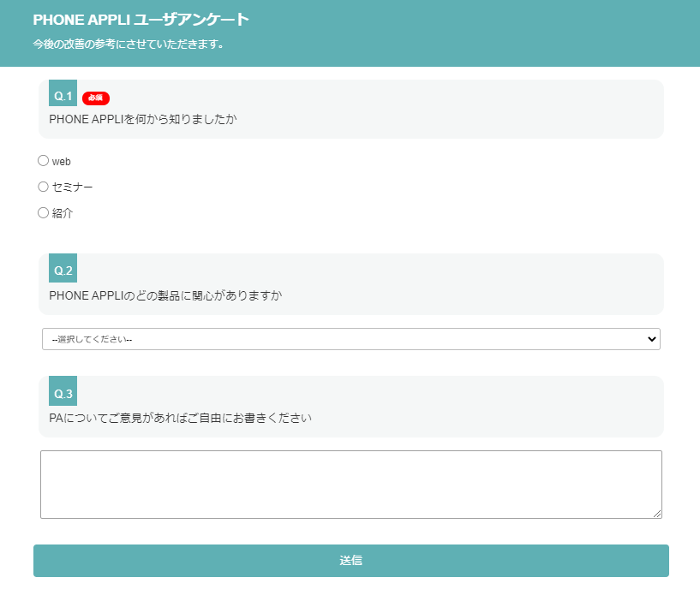Click the question text "PHONE APPLIのどの製品に関心がありますか"
Image resolution: width=700 pixels, height=601 pixels.
click(x=165, y=296)
